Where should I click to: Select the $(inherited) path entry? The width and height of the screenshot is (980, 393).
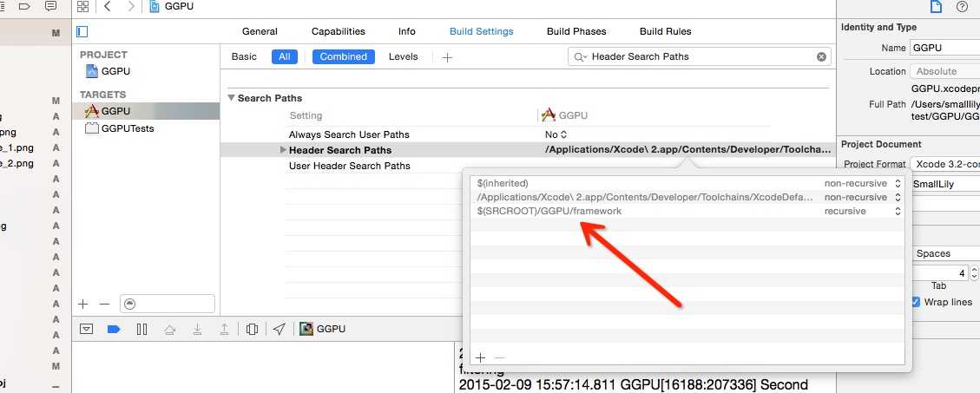pos(503,183)
